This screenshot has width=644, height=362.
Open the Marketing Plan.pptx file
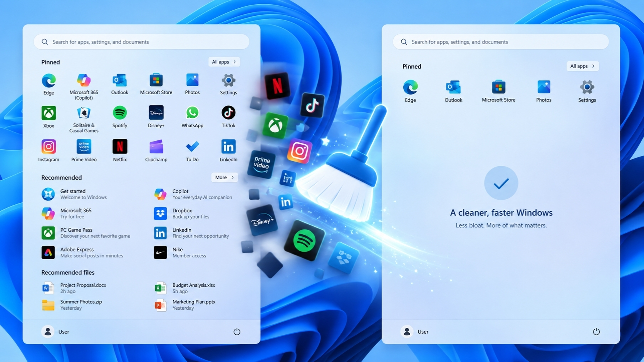click(185, 305)
